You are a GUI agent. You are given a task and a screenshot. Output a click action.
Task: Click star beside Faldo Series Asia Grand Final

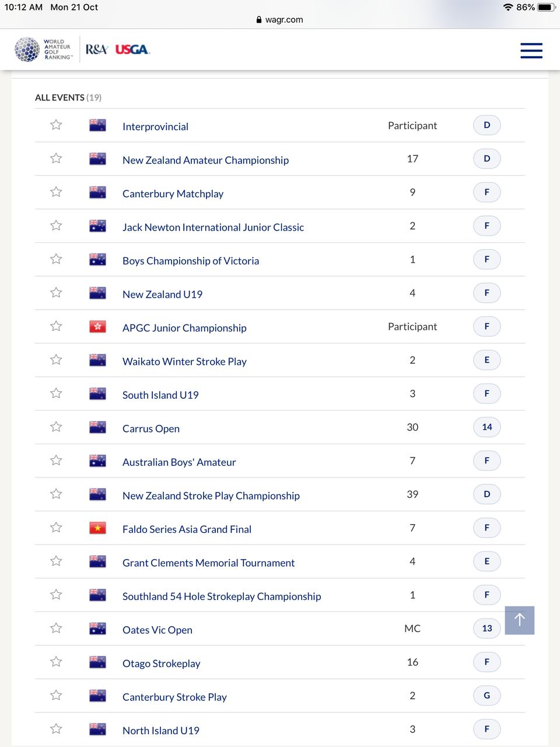click(x=56, y=528)
